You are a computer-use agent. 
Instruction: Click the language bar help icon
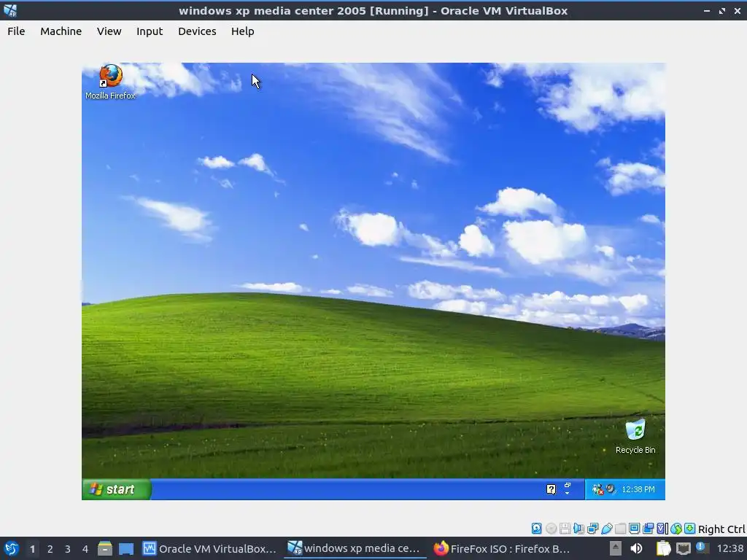pyautogui.click(x=551, y=489)
